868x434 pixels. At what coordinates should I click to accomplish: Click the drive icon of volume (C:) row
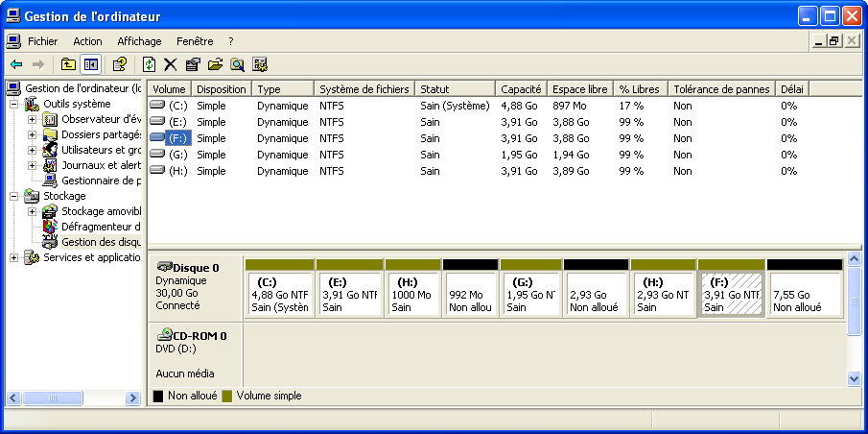(x=157, y=106)
